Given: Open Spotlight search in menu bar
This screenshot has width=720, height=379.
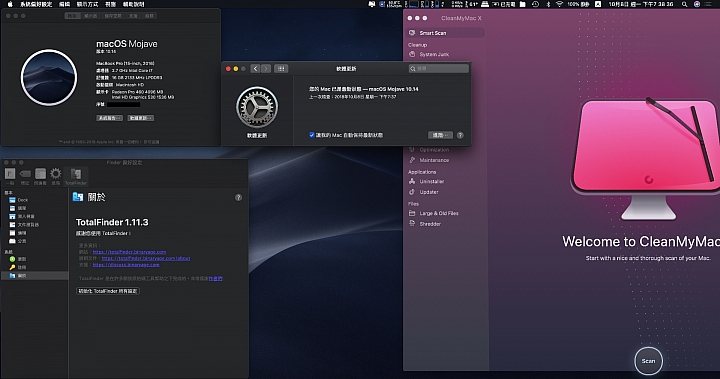Looking at the screenshot, I should click(685, 4).
